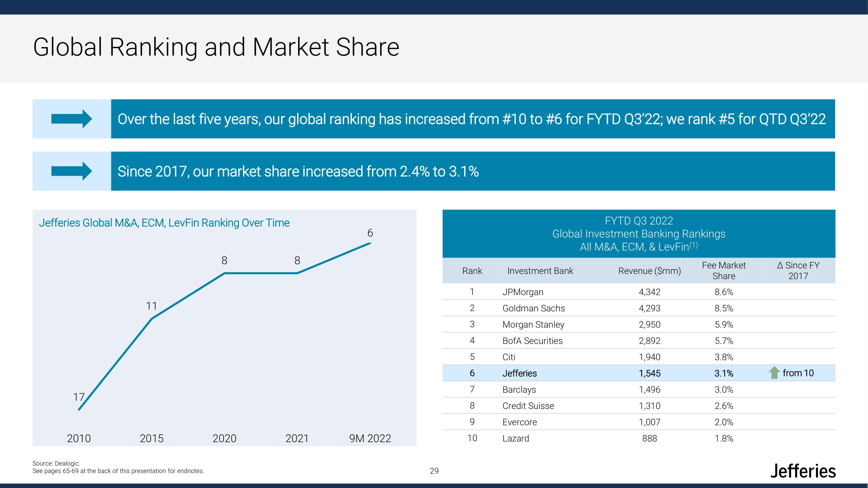Screen dimensions: 868x488
Task: Click the market share value '2.6%'
Action: pos(724,406)
